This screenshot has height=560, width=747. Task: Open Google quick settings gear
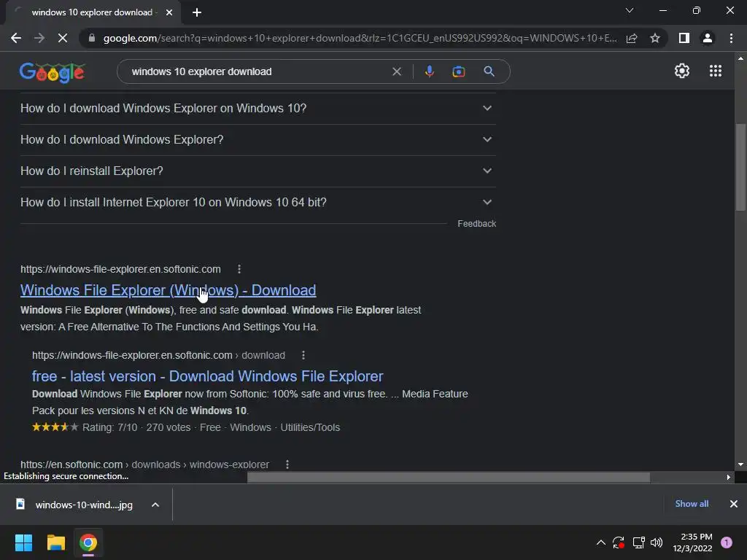coord(682,71)
